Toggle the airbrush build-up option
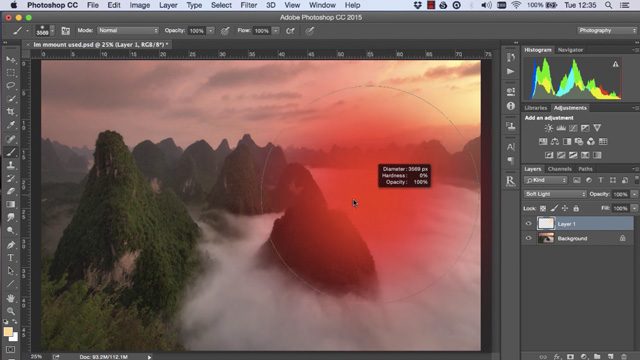Viewport: 640px width, 360px height. tap(290, 31)
